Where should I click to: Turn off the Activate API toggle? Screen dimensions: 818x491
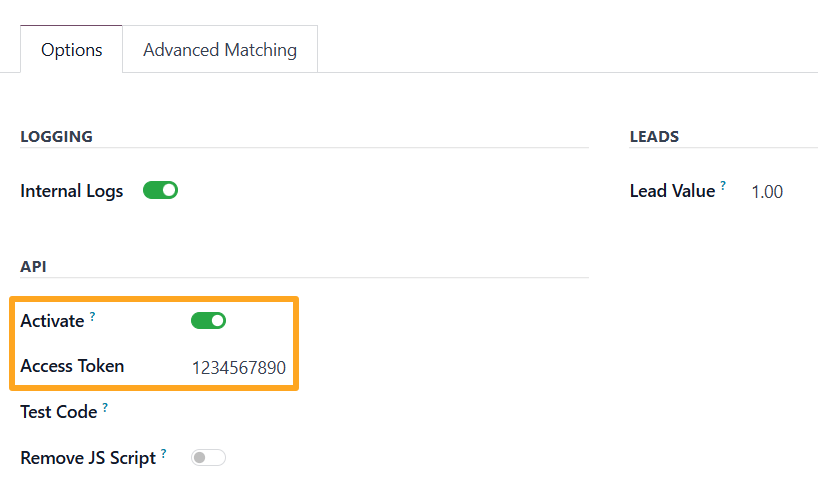208,321
